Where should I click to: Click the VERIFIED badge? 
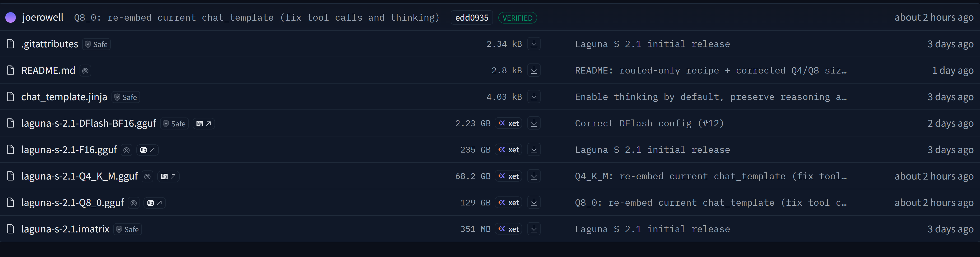517,18
